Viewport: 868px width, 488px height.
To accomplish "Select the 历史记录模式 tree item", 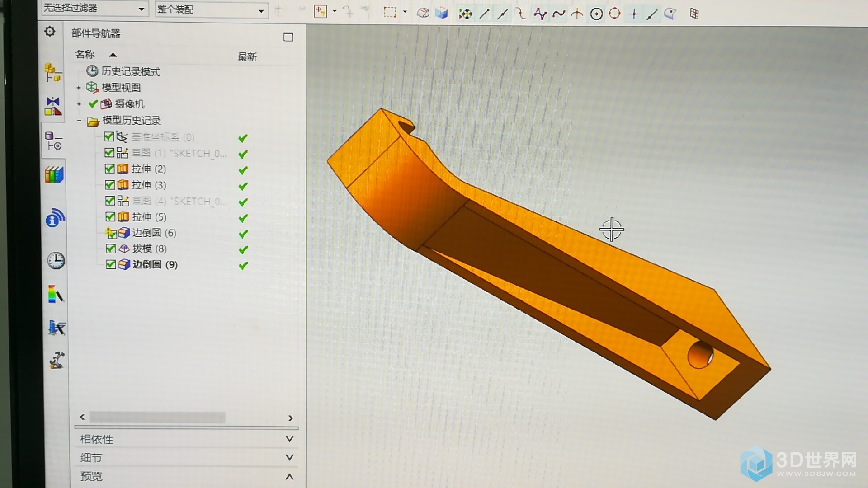I will coord(131,71).
